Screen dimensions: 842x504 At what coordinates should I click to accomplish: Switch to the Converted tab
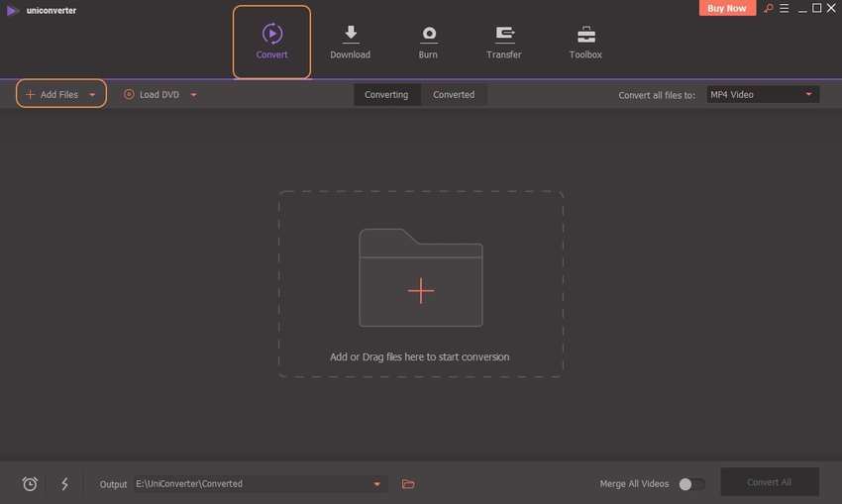coord(454,95)
